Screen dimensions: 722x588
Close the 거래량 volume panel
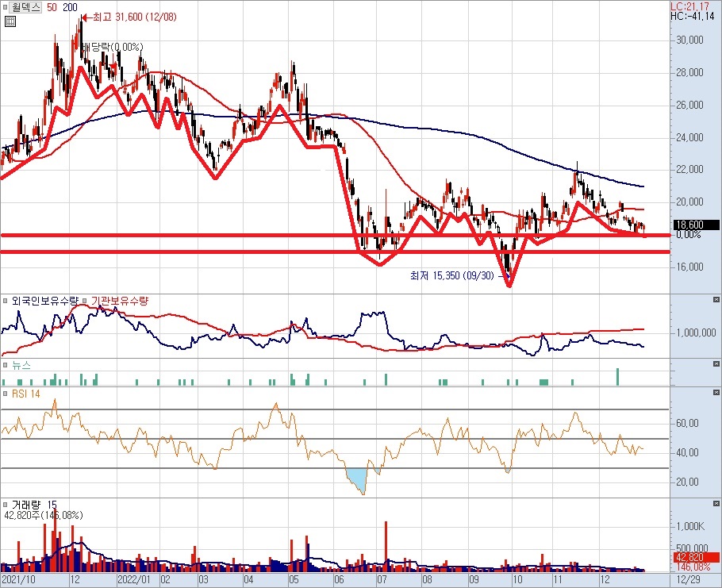pyautogui.click(x=716, y=503)
